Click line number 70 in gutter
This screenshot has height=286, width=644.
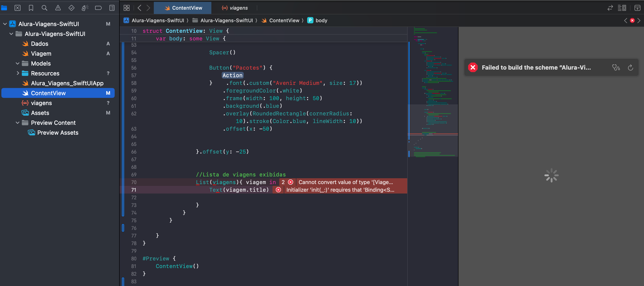(x=134, y=182)
